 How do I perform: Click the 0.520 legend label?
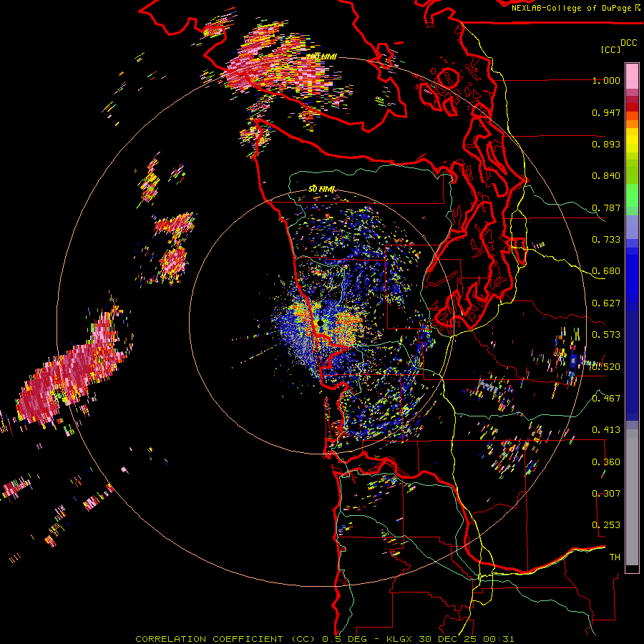pos(606,367)
